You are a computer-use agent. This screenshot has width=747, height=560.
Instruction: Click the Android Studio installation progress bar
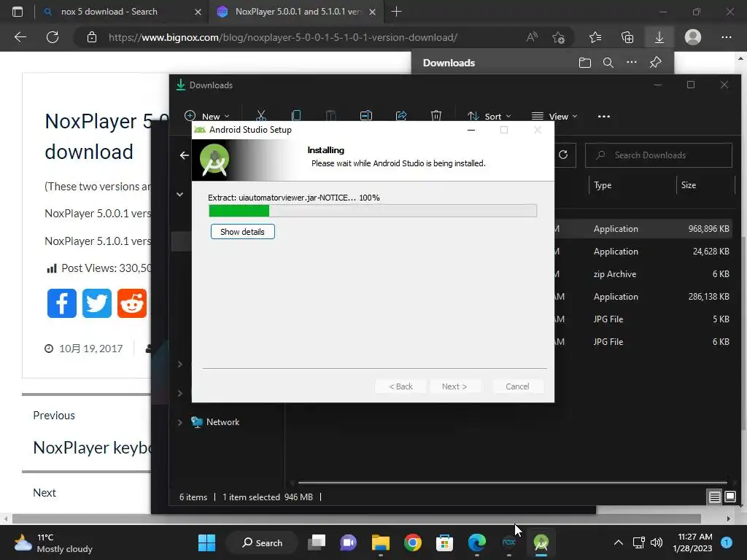[373, 211]
